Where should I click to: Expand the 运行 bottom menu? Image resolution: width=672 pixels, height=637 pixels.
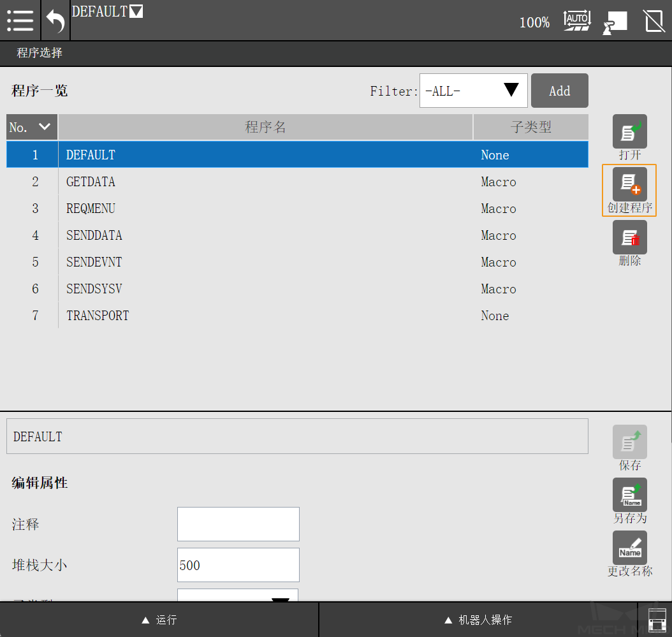159,620
